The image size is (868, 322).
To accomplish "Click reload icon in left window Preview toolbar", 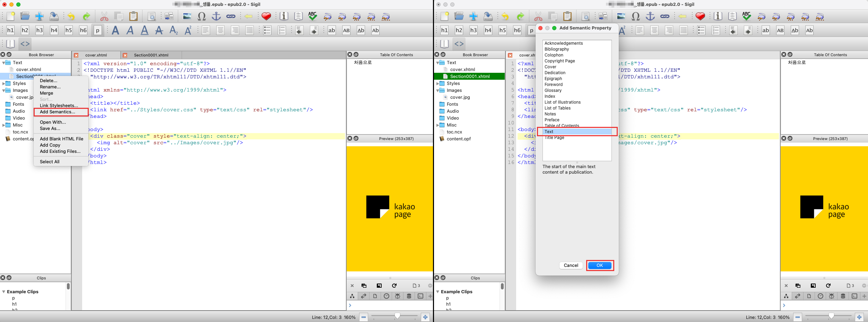I will (394, 286).
